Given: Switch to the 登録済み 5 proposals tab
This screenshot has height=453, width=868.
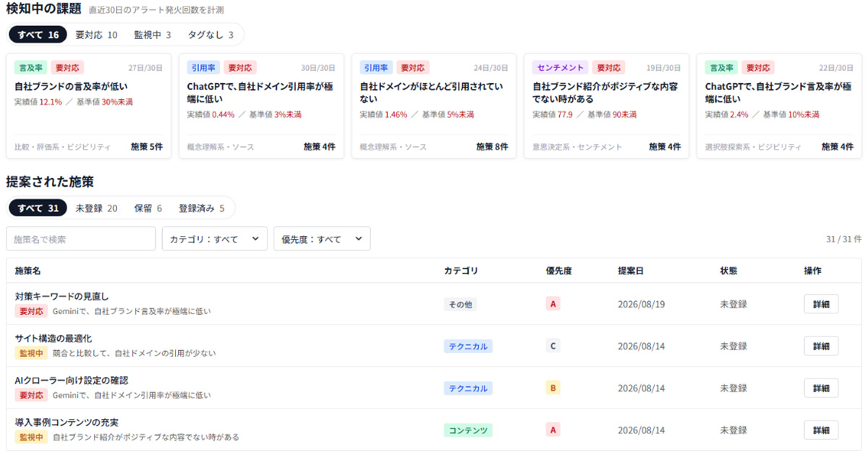Looking at the screenshot, I should [201, 208].
